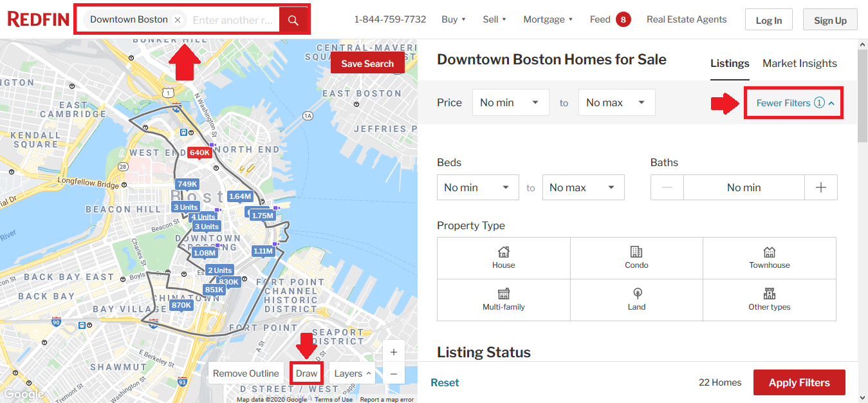868x403 pixels.
Task: Remove the Downtown Boston search chip
Action: (177, 19)
